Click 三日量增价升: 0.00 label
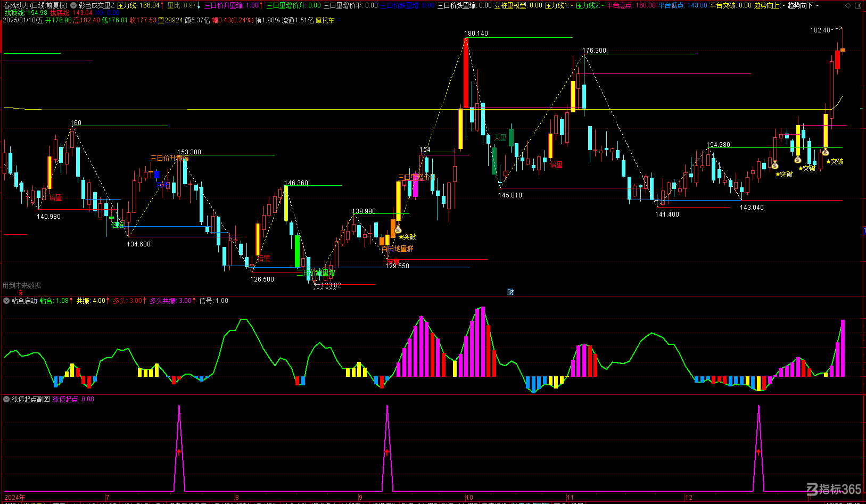 click(294, 5)
